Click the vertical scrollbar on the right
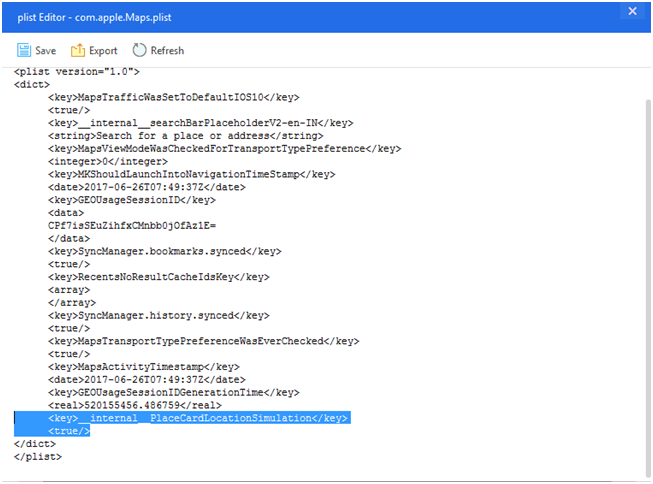The image size is (653, 484). 648,288
